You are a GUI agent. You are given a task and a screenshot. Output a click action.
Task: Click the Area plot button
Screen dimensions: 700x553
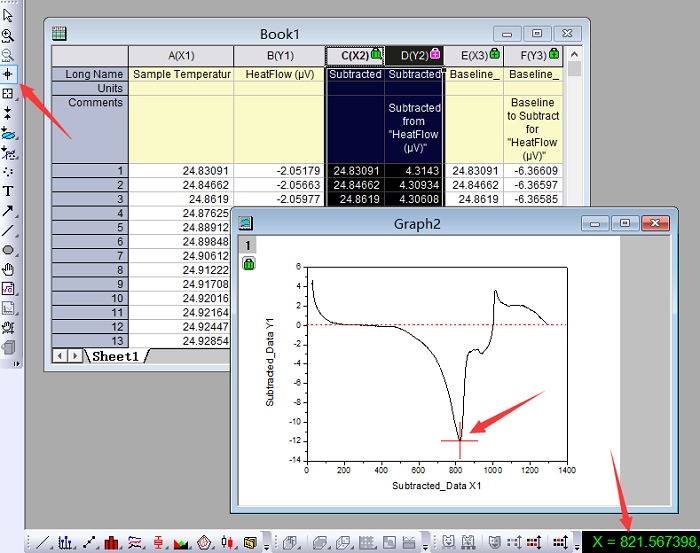point(181,543)
